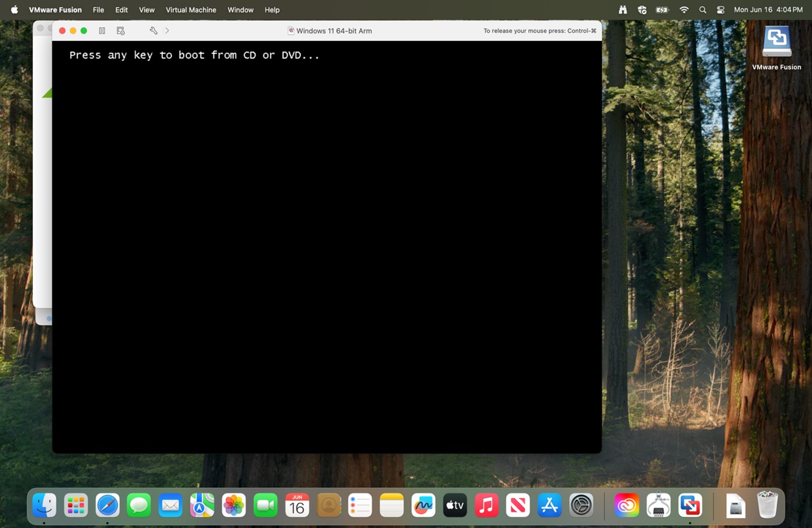Open the Virtual Machine menu
This screenshot has width=812, height=528.
tap(191, 10)
